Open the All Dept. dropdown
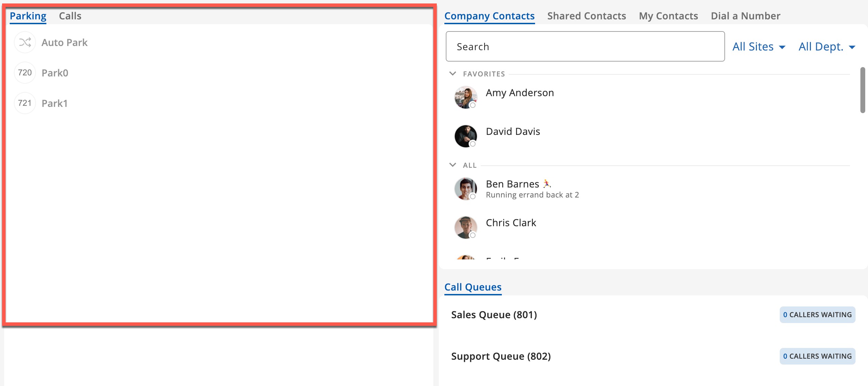This screenshot has width=868, height=386. (826, 47)
